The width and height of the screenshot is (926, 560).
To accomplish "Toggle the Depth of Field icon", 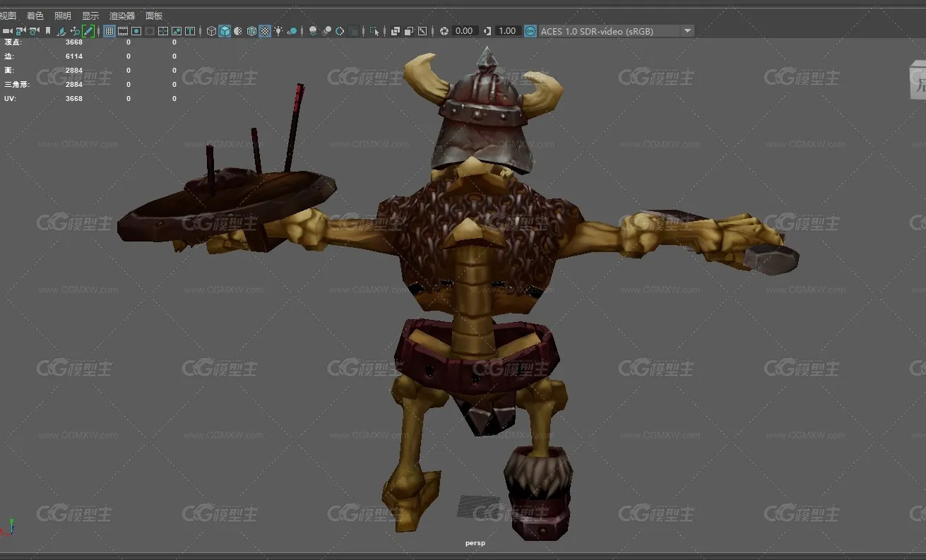I will tap(353, 31).
